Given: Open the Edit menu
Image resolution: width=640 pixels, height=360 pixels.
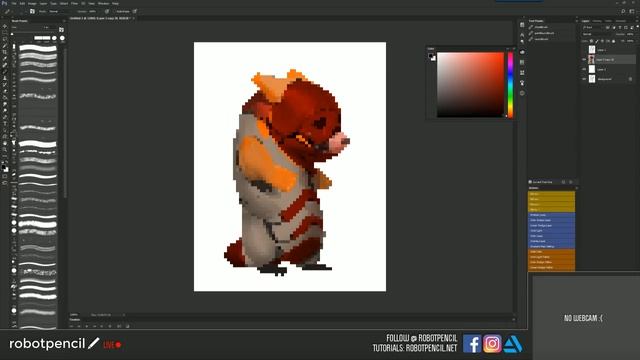Looking at the screenshot, I should point(22,4).
